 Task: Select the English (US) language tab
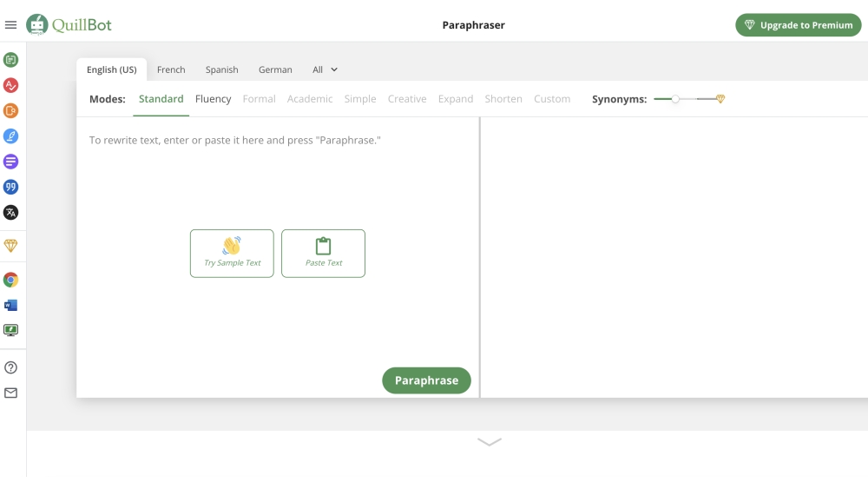tap(112, 69)
